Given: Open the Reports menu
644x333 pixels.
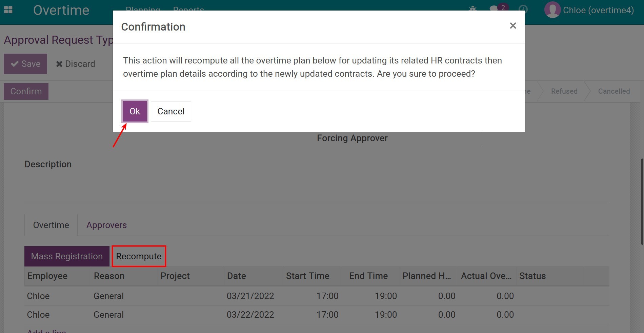Looking at the screenshot, I should pos(188,8).
